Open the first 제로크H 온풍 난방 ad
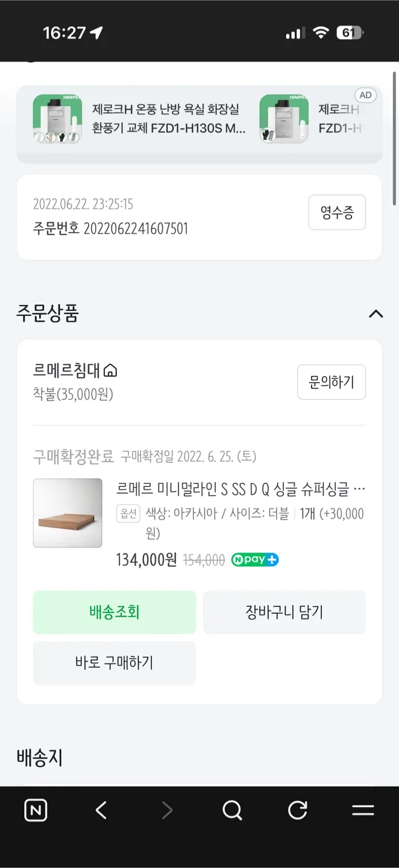Viewport: 399px width, 868px height. pyautogui.click(x=166, y=119)
